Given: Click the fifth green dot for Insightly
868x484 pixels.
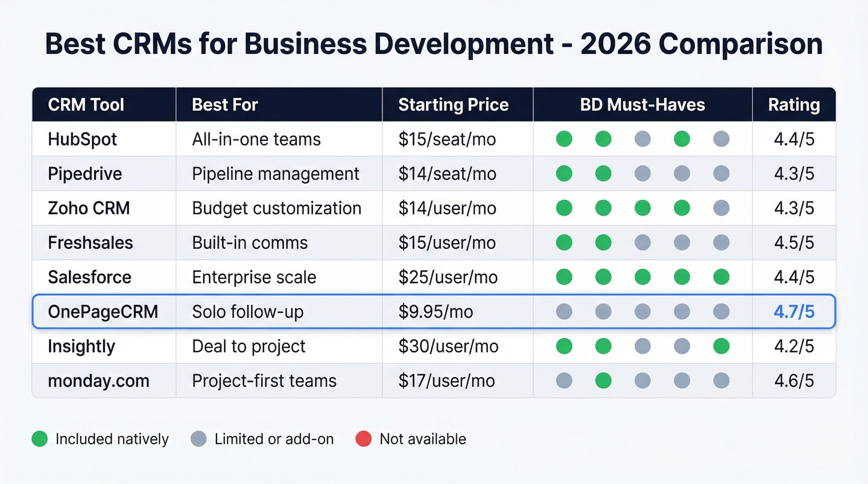Looking at the screenshot, I should [721, 346].
